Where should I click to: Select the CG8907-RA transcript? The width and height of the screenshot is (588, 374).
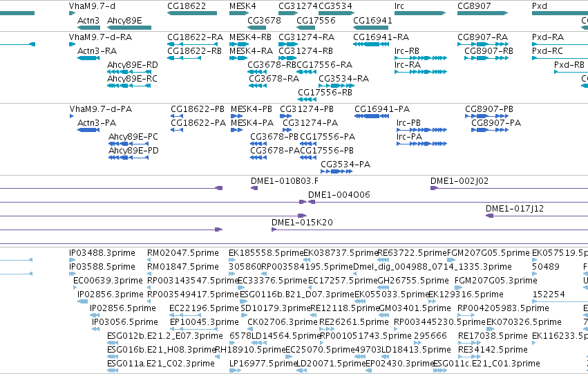coord(483,44)
